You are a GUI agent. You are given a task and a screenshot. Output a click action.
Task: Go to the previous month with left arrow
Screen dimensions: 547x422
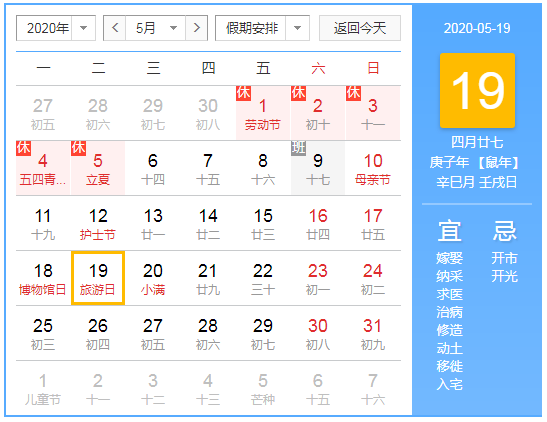pos(115,28)
